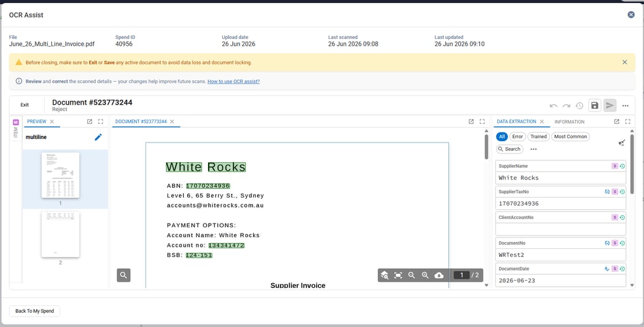Click highlighted BSB 124-151 in the document
The height and width of the screenshot is (327, 644).
[x=199, y=255]
